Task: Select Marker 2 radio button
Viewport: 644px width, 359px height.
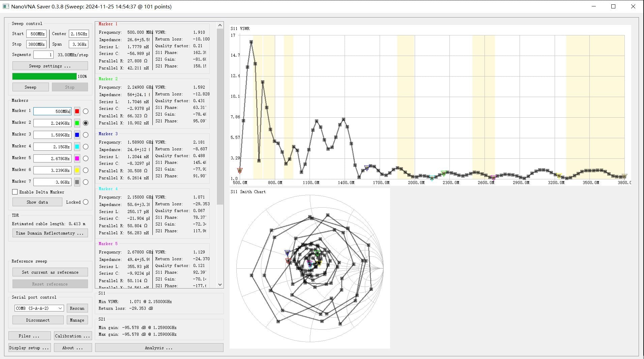Action: (x=86, y=123)
